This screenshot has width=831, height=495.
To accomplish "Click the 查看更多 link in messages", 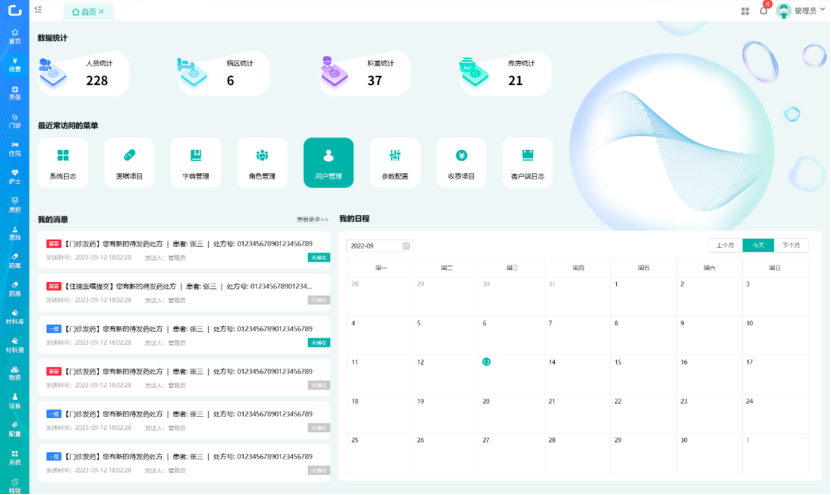I will click(312, 219).
